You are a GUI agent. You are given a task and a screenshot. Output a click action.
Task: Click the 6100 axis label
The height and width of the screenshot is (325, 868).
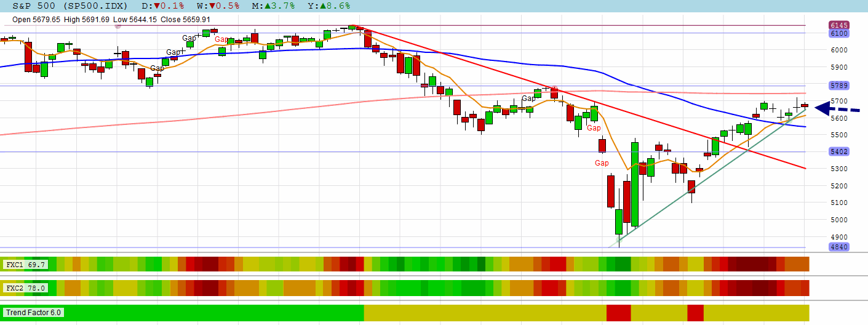pyautogui.click(x=839, y=33)
